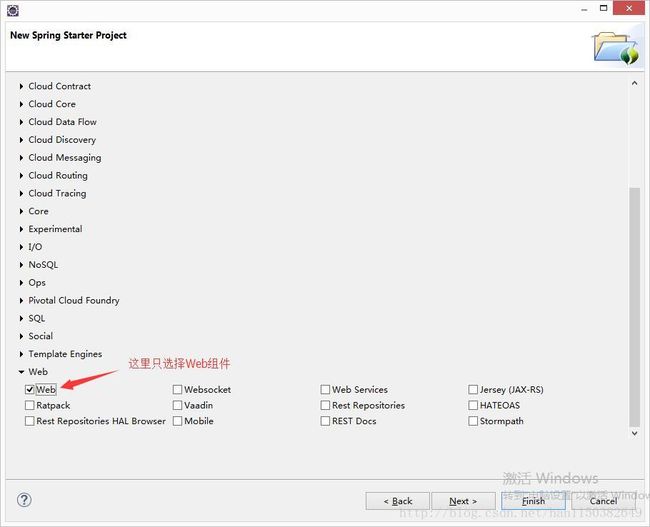Click the Back button
This screenshot has height=527, width=650.
coord(398,501)
